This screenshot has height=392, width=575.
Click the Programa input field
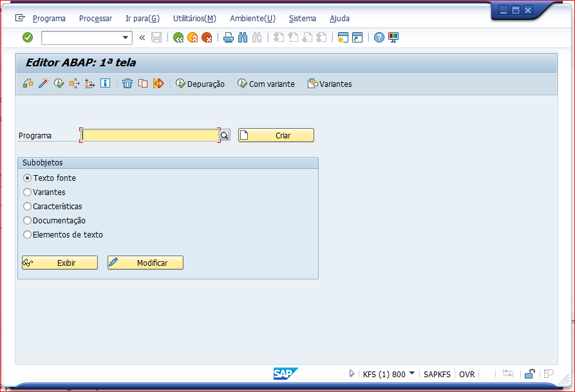pyautogui.click(x=150, y=135)
